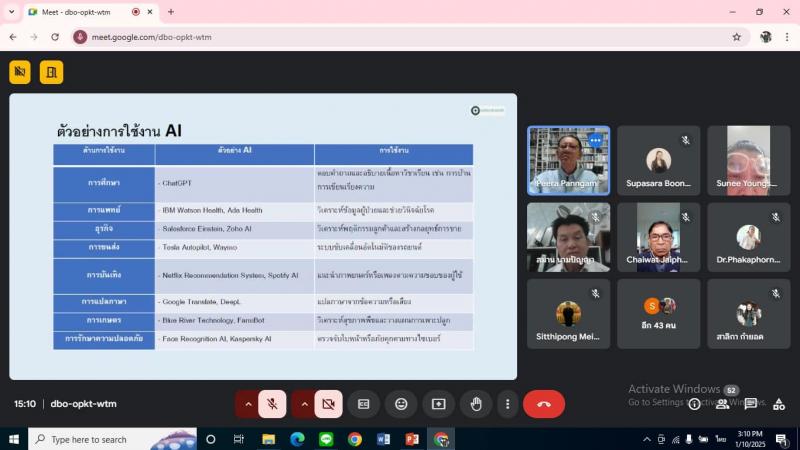The width and height of the screenshot is (800, 450).
Task: Open Windows Start menu
Action: point(14,439)
